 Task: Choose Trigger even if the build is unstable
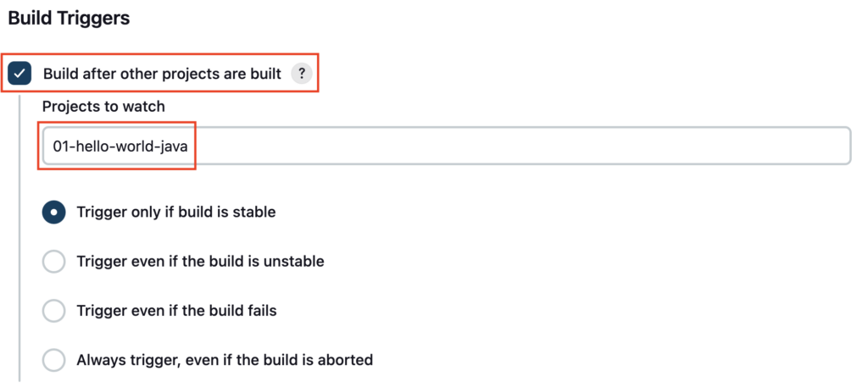click(53, 262)
